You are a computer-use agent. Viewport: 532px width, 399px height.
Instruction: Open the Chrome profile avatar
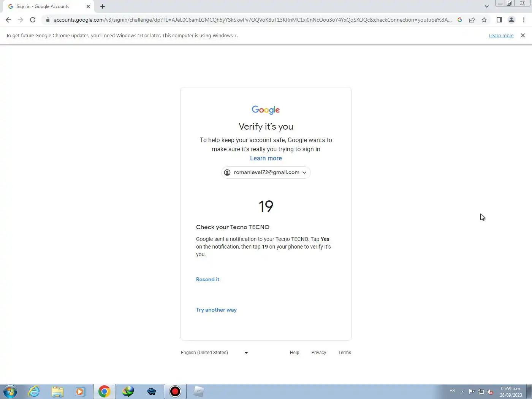click(x=511, y=20)
